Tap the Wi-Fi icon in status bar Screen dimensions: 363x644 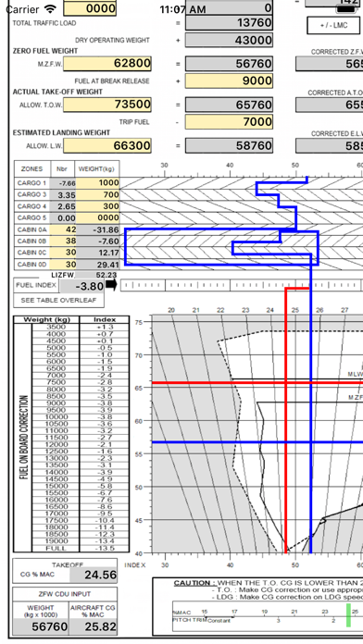[x=50, y=8]
